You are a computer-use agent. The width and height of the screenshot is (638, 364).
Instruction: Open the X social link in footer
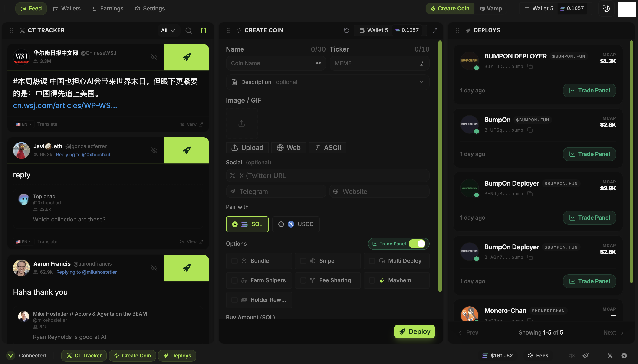(610, 355)
